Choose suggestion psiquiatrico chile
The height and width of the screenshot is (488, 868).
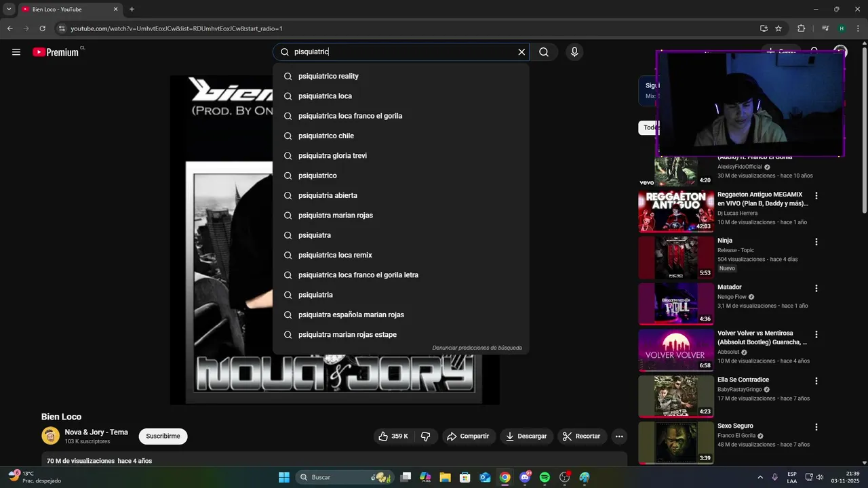401,136
